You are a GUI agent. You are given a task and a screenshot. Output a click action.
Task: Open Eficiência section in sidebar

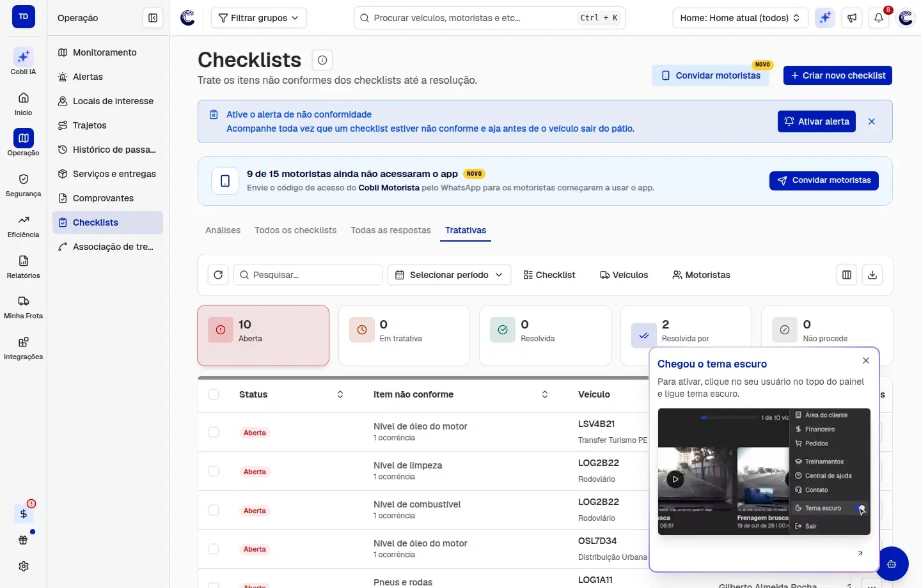(x=23, y=225)
